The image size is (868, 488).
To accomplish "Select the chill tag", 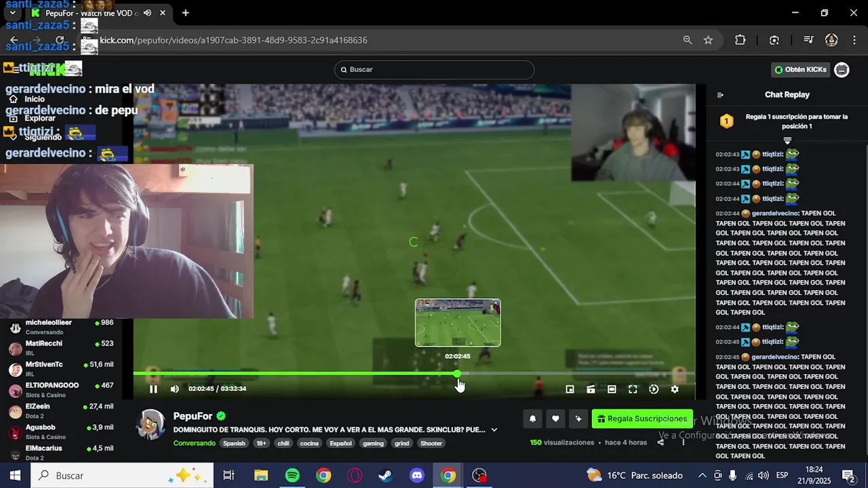I will pos(283,443).
